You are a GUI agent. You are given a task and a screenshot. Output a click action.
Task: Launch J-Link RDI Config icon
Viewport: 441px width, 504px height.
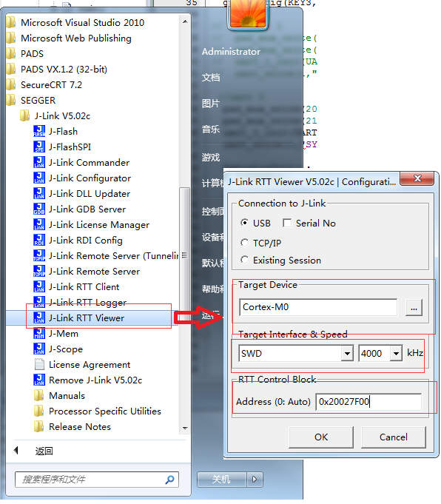pos(39,240)
